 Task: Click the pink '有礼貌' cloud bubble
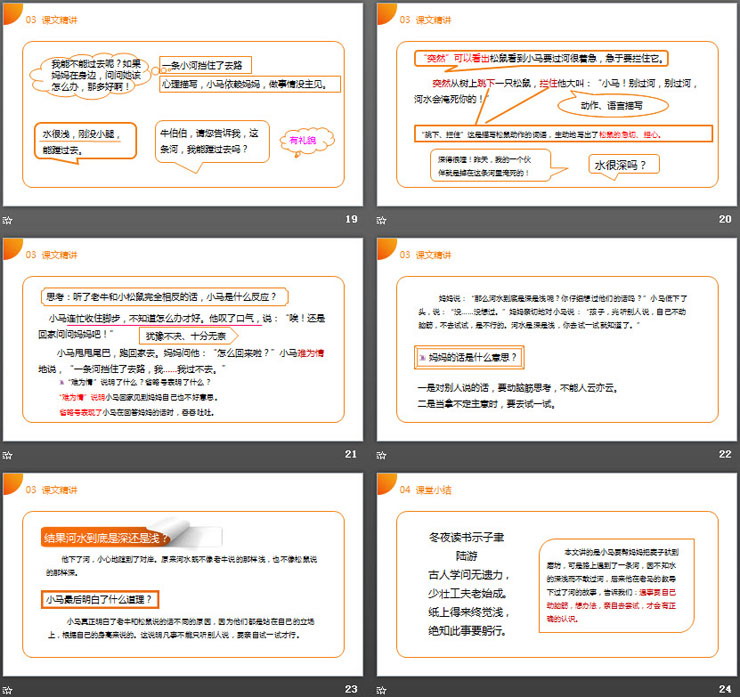point(306,141)
